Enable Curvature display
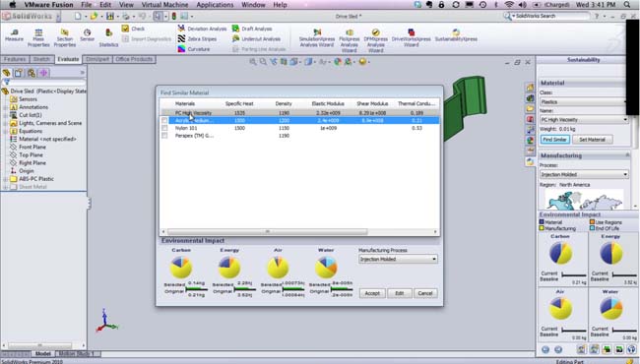The width and height of the screenshot is (640, 364). point(193,49)
